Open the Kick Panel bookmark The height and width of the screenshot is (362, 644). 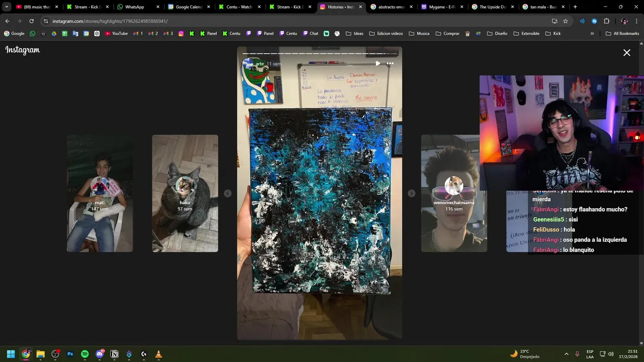[x=208, y=34]
